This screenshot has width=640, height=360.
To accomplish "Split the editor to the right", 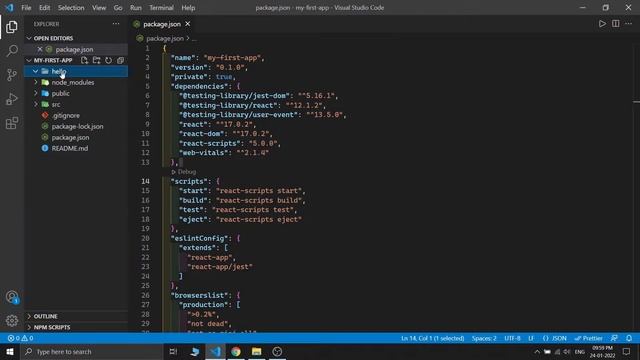I will click(616, 24).
